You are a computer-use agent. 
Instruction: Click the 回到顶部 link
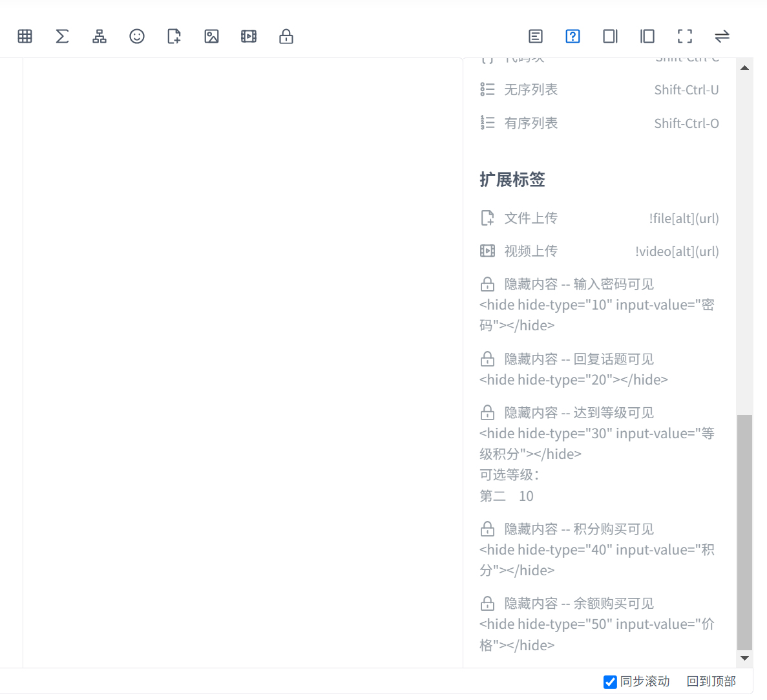pos(711,681)
